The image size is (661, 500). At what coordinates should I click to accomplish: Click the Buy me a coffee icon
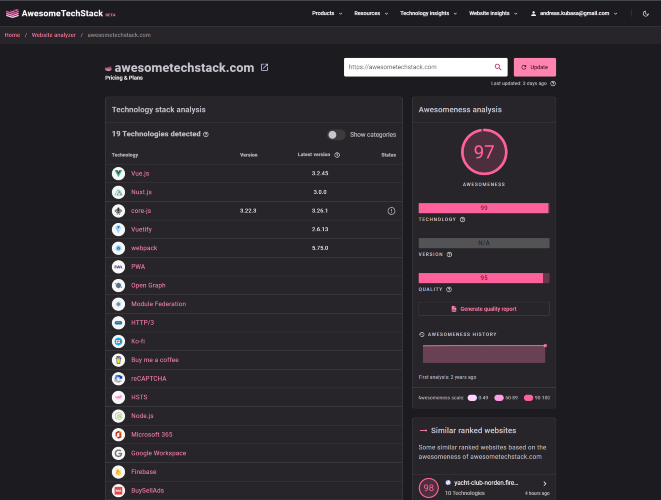(x=118, y=360)
